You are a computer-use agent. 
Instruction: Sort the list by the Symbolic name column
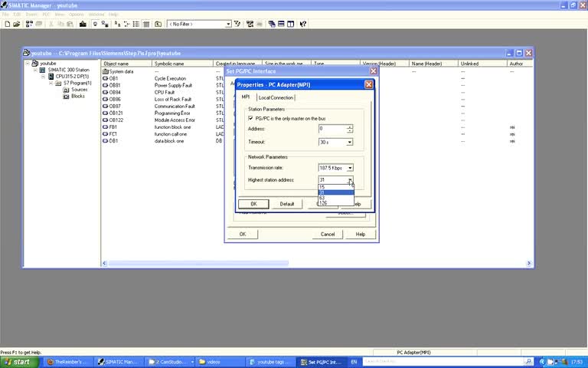(182, 64)
